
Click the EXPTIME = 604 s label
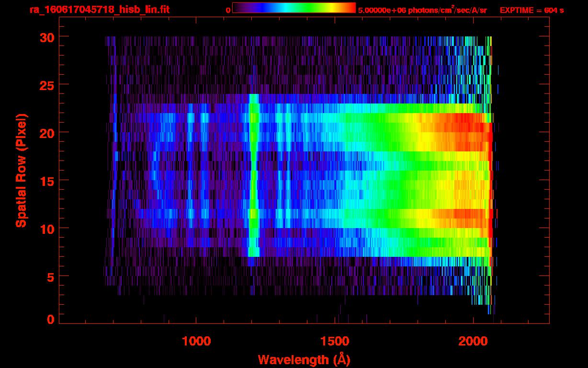point(531,10)
